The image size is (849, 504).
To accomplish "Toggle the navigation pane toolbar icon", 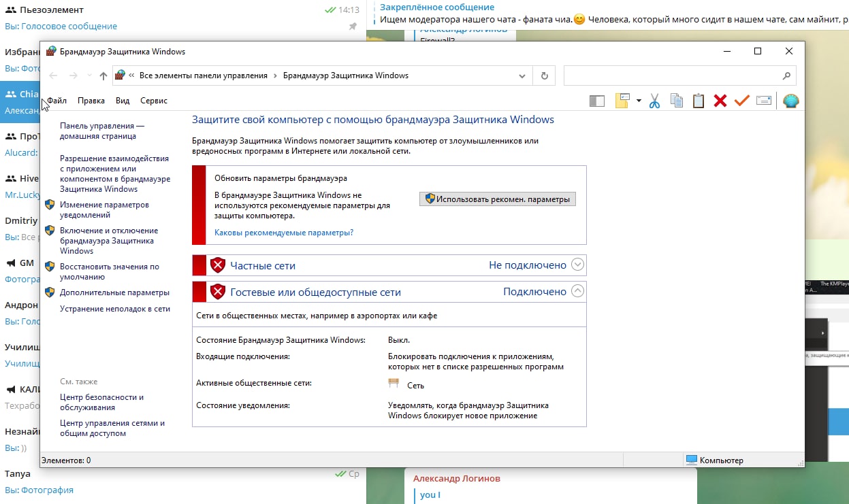I will [x=597, y=101].
